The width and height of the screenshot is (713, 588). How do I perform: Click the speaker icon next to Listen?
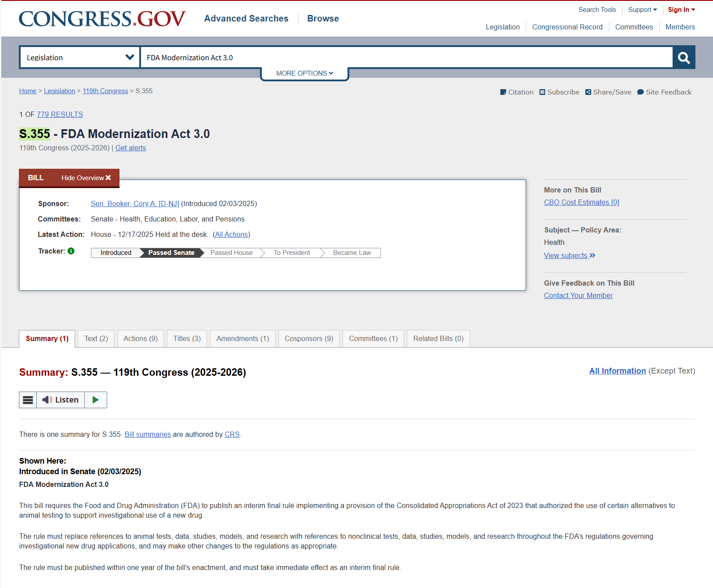pyautogui.click(x=47, y=400)
